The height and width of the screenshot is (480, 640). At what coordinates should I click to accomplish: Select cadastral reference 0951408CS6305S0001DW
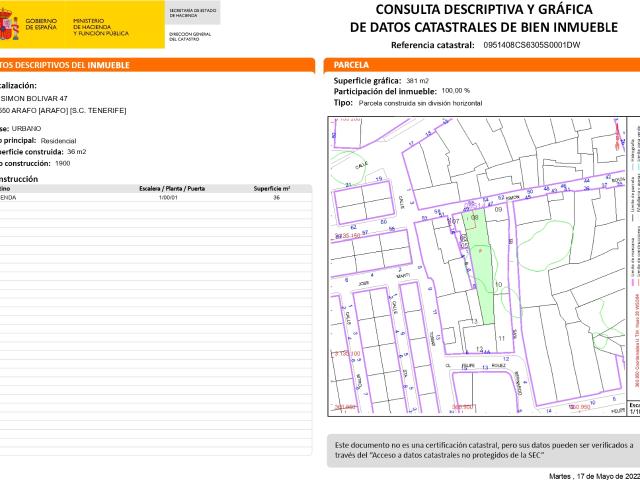click(x=531, y=45)
